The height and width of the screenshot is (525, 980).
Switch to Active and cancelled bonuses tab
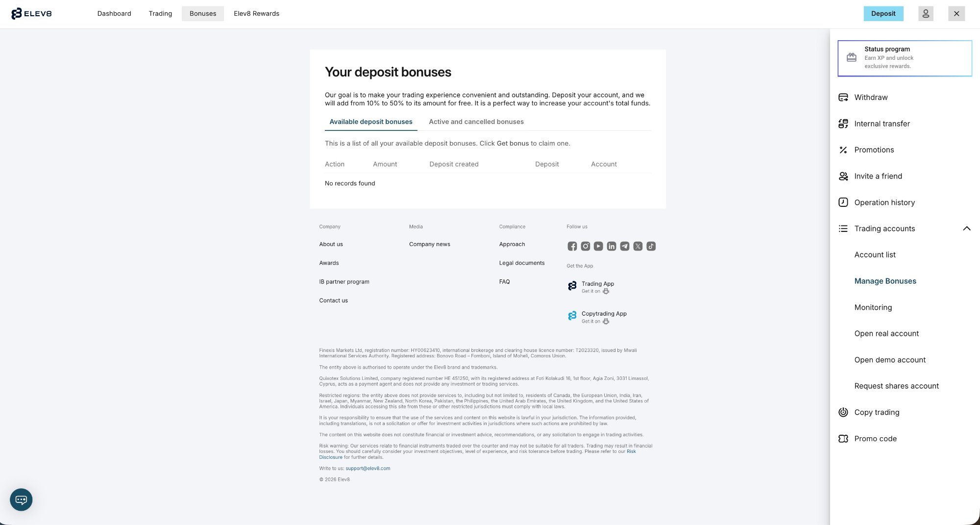tap(476, 122)
